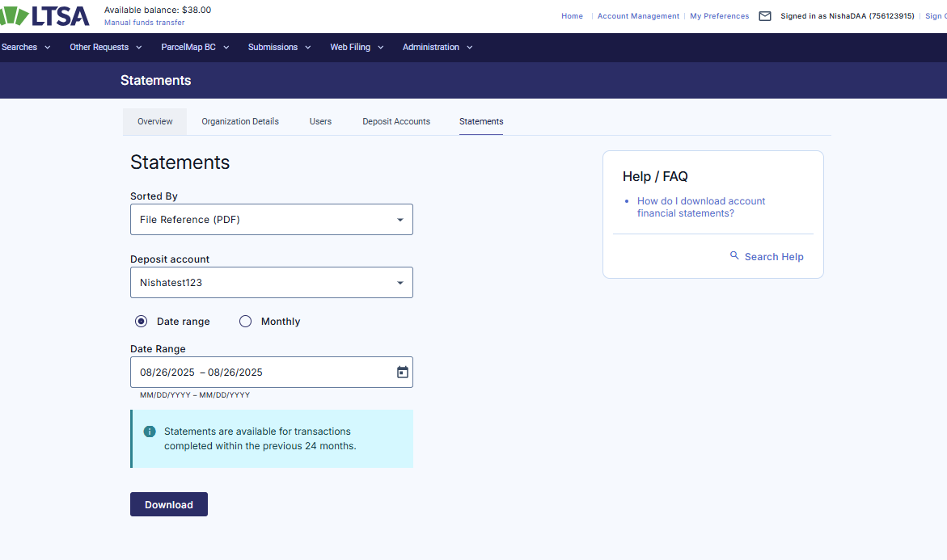Expand the ParcelMap BC menu
947x560 pixels.
coord(194,48)
